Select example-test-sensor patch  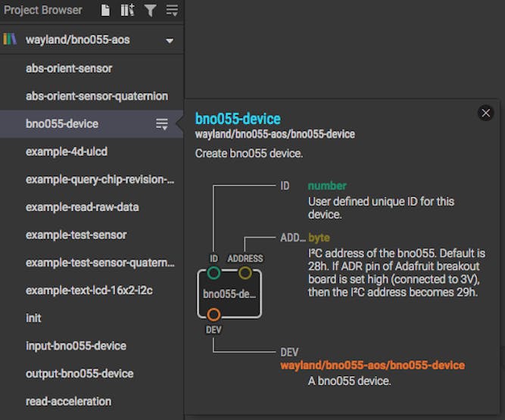tap(92, 235)
